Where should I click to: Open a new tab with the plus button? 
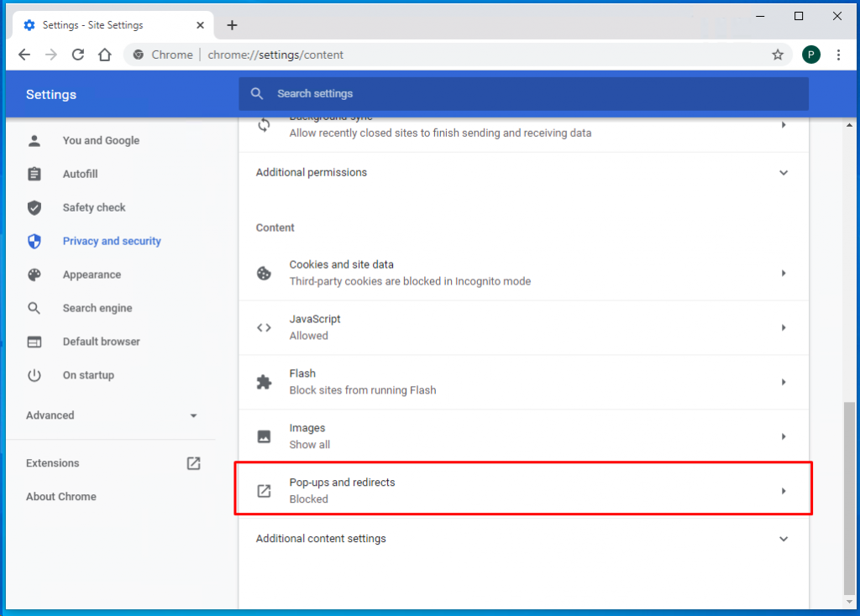pos(232,25)
